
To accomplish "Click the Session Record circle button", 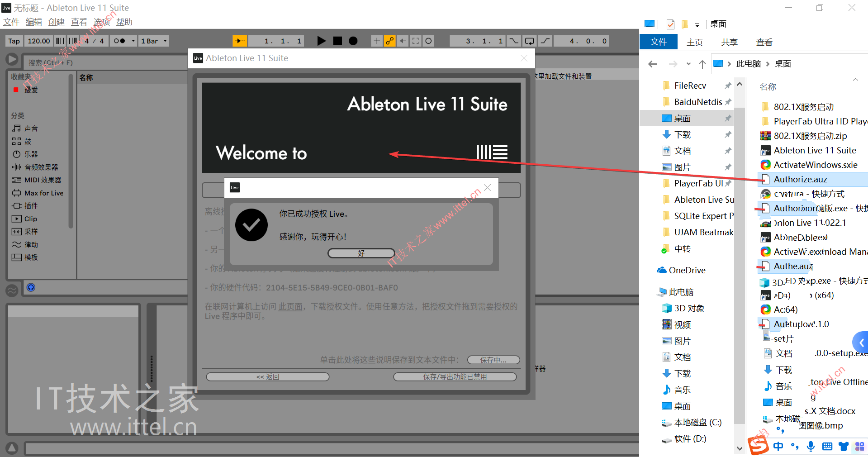I will [428, 41].
